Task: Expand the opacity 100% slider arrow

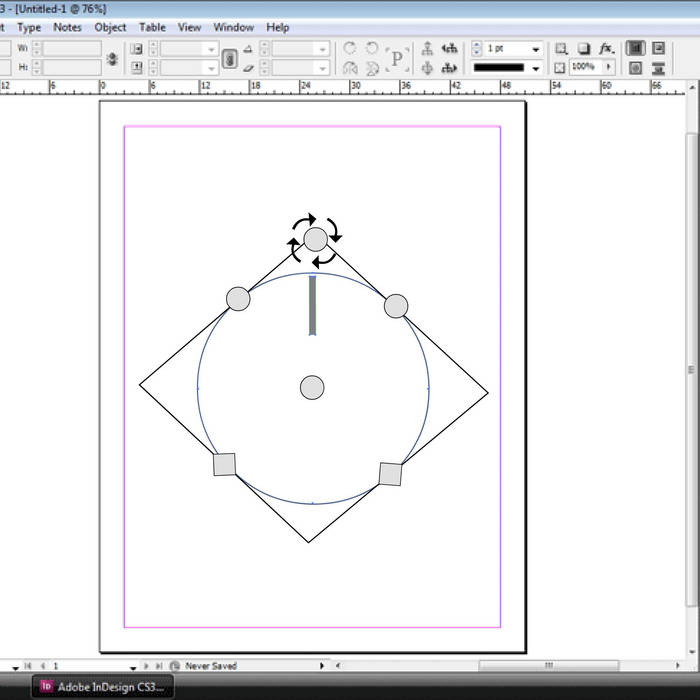Action: click(605, 68)
